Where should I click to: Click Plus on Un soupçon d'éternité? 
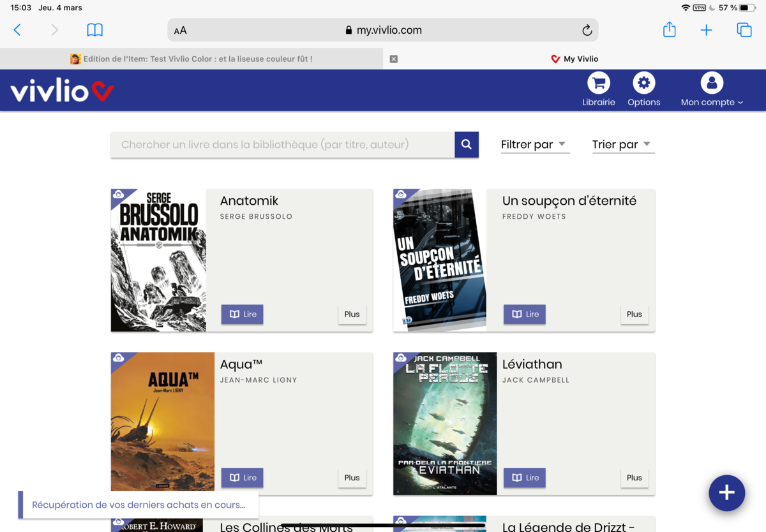pos(635,314)
